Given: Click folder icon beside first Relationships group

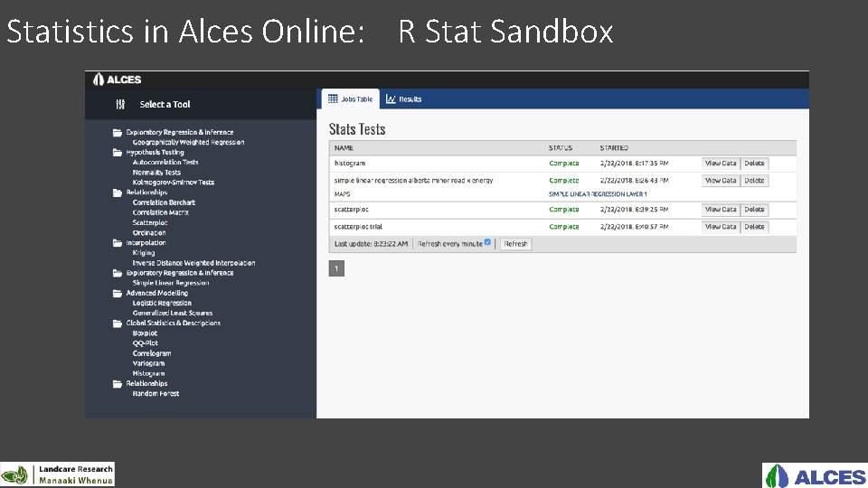Looking at the screenshot, I should coord(118,192).
